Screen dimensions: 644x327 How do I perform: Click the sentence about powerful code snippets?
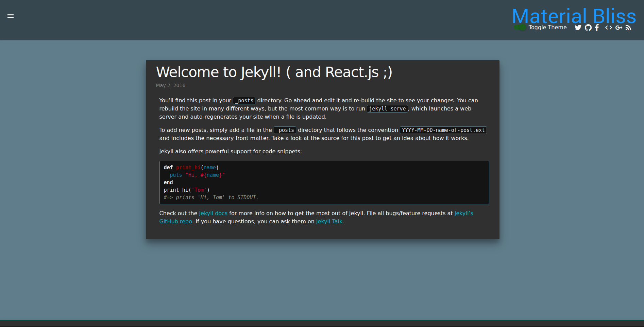click(231, 151)
